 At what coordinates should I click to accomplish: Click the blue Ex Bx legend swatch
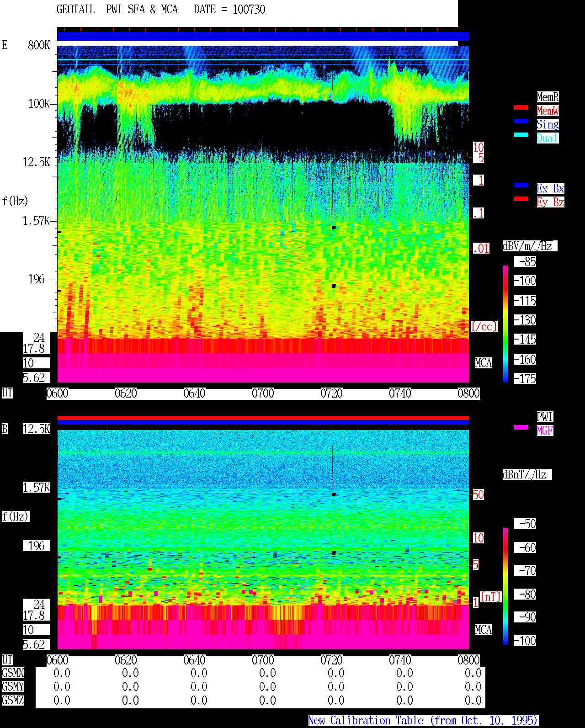coord(521,185)
